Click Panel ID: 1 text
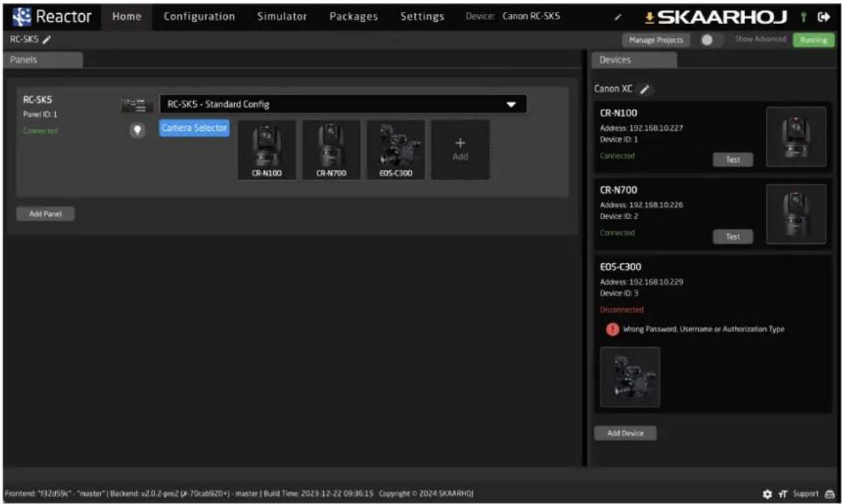The width and height of the screenshot is (842, 504). (40, 114)
